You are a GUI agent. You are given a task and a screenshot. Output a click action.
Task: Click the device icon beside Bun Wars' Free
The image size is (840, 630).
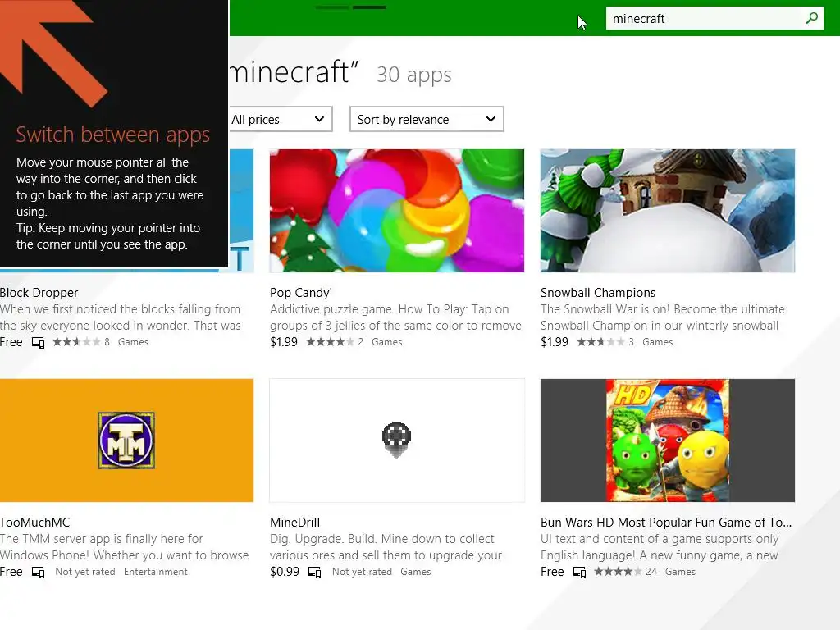[579, 572]
